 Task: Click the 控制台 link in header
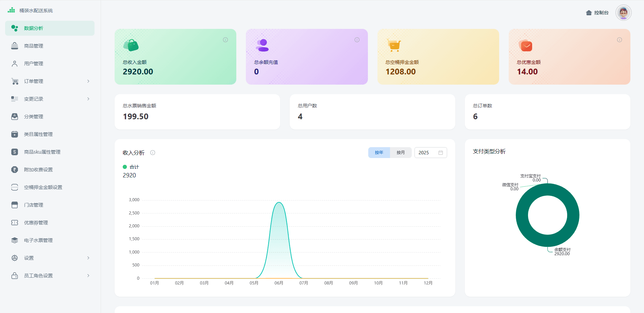(601, 13)
